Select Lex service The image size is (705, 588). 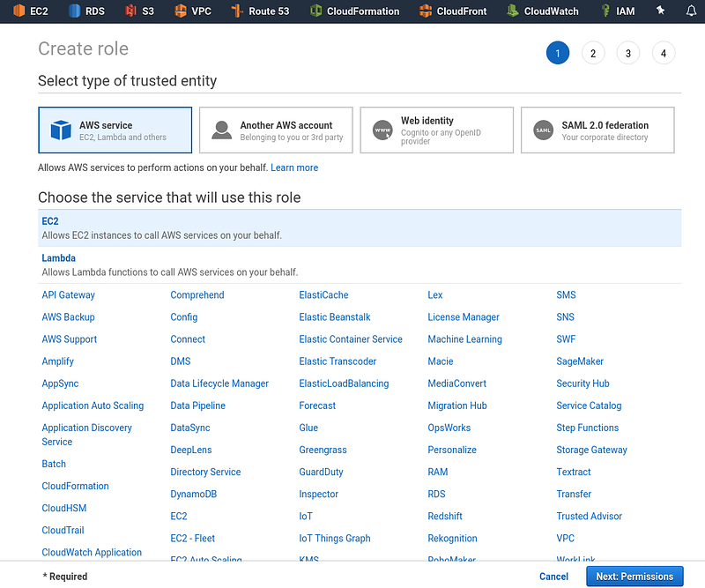(x=435, y=295)
